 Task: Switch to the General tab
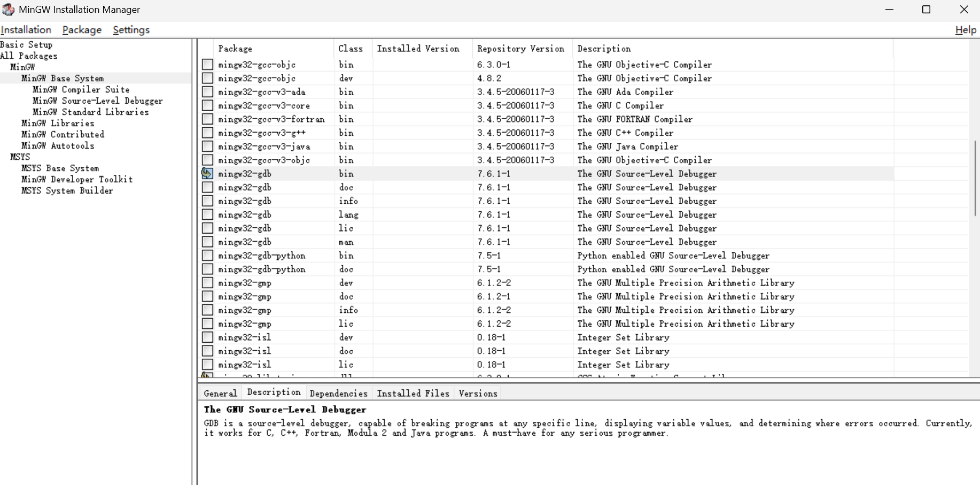(x=220, y=393)
